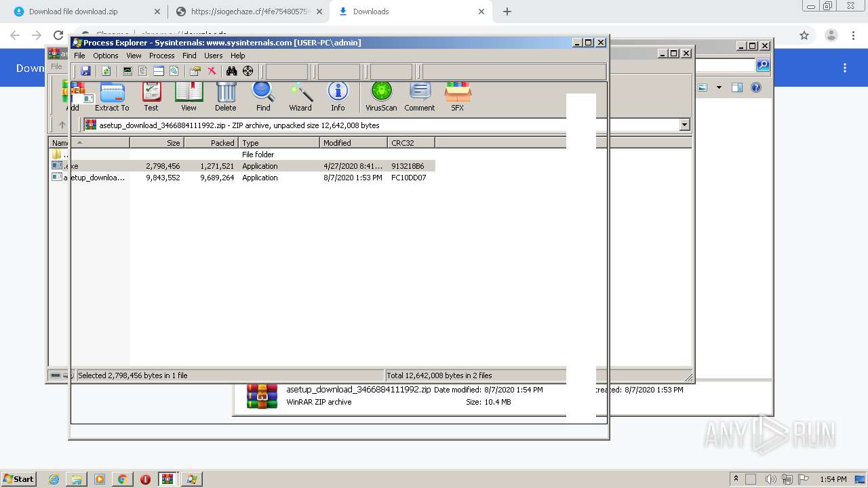Click WinRAR Comment icon

click(420, 96)
